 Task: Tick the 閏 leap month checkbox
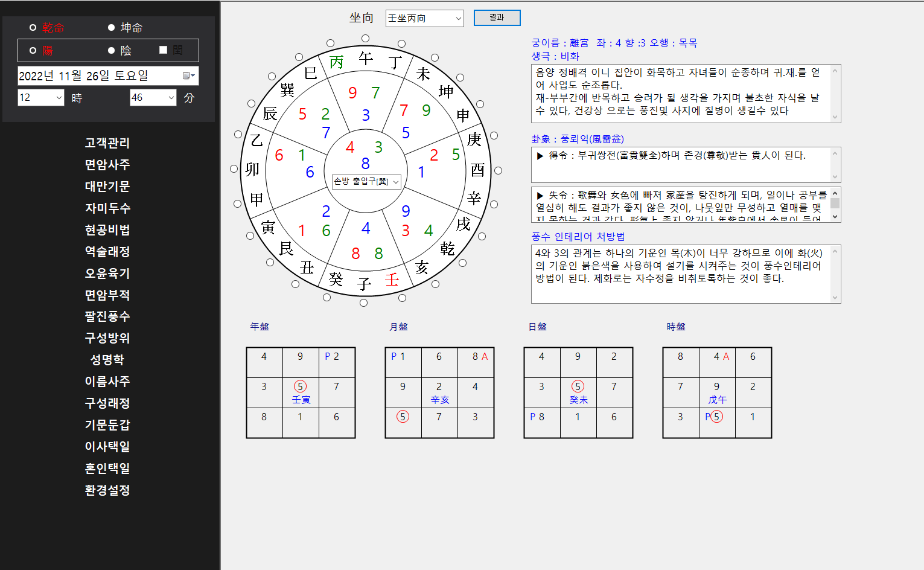point(163,50)
